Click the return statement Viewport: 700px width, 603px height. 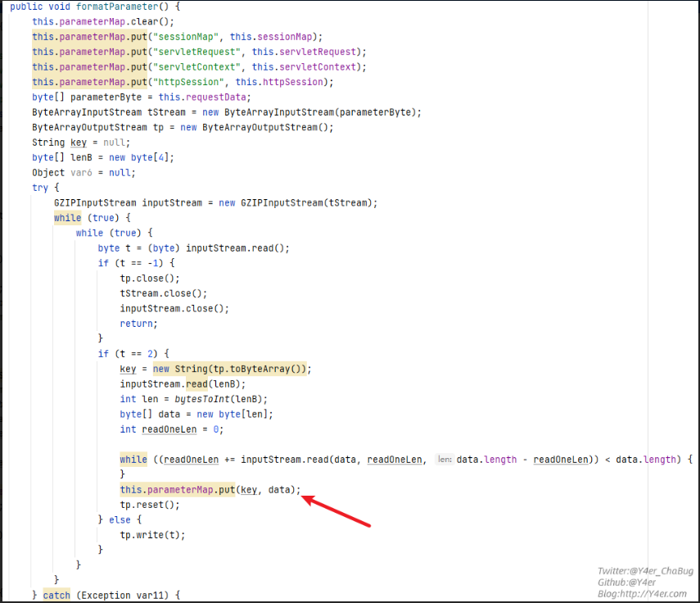pos(138,324)
